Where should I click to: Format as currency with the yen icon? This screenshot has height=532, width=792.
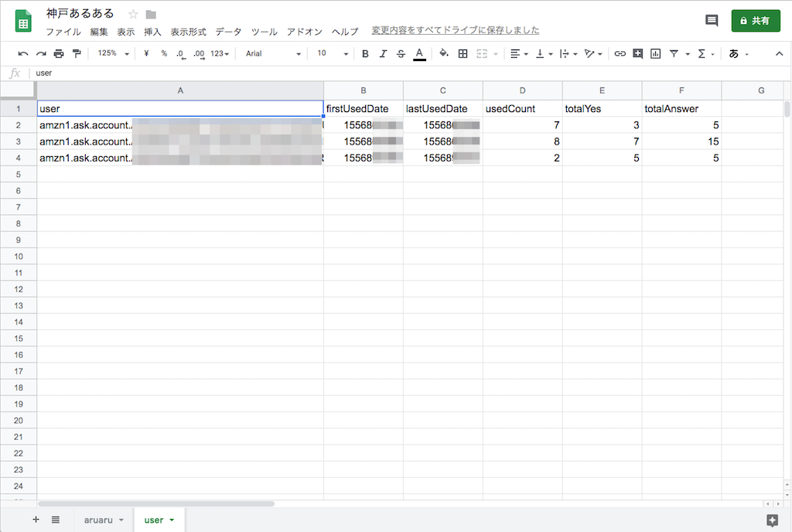point(146,53)
